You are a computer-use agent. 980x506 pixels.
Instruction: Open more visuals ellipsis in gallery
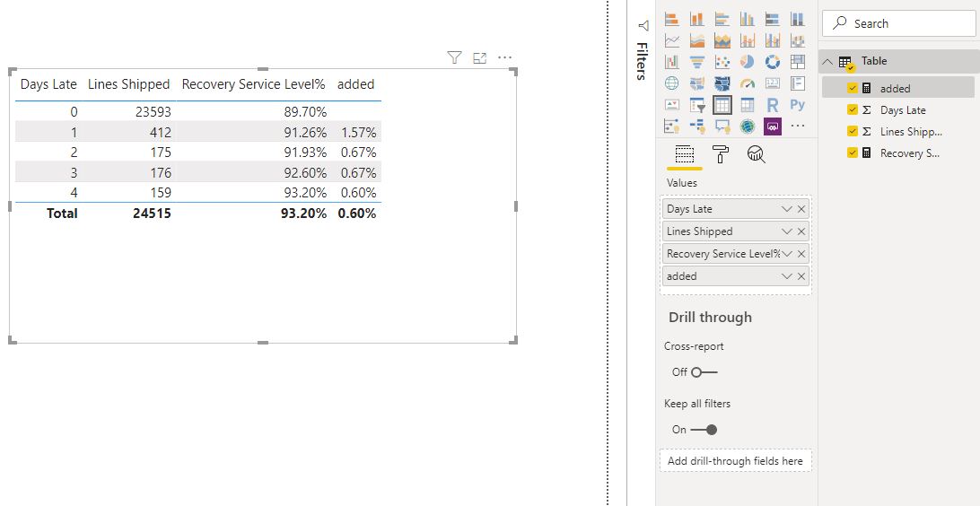click(798, 126)
